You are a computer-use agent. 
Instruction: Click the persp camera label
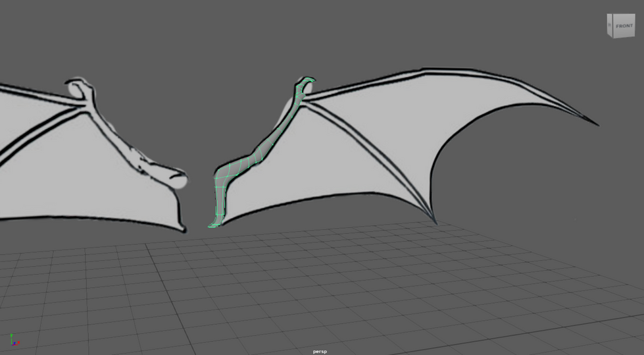click(x=320, y=352)
